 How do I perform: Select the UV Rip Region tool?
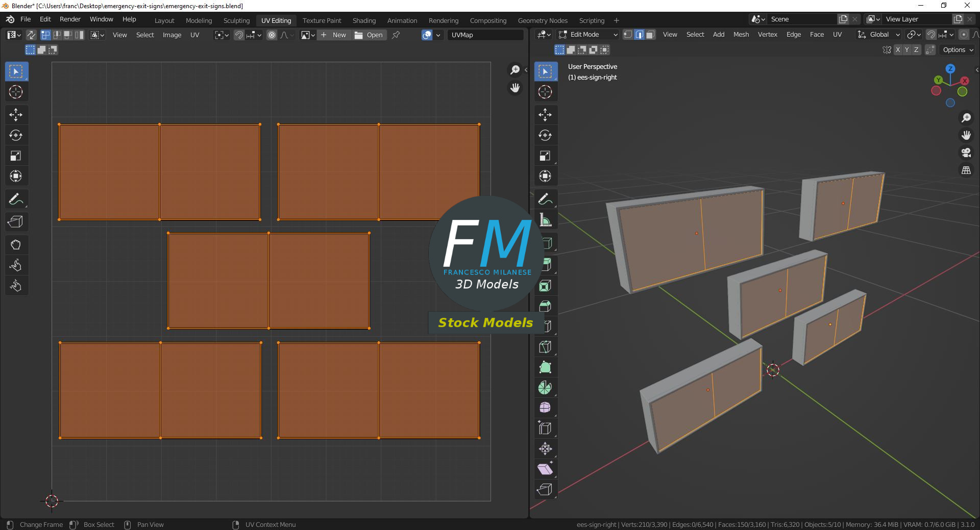click(x=16, y=222)
